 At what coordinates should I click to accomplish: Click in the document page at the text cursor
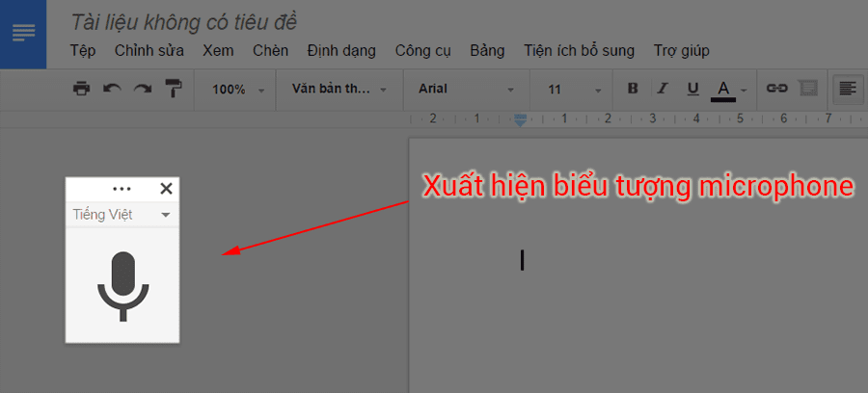[522, 260]
